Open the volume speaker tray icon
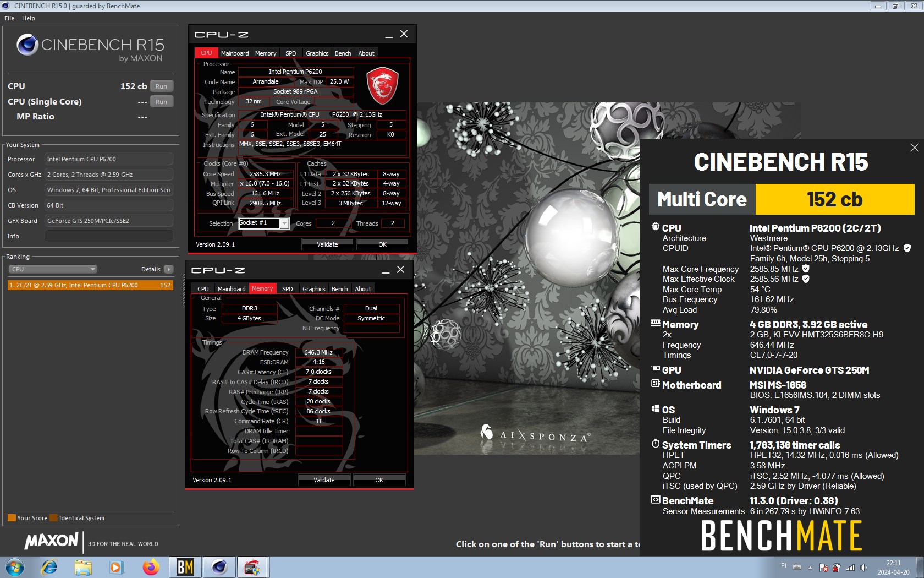Viewport: 924px width, 578px height. click(864, 567)
